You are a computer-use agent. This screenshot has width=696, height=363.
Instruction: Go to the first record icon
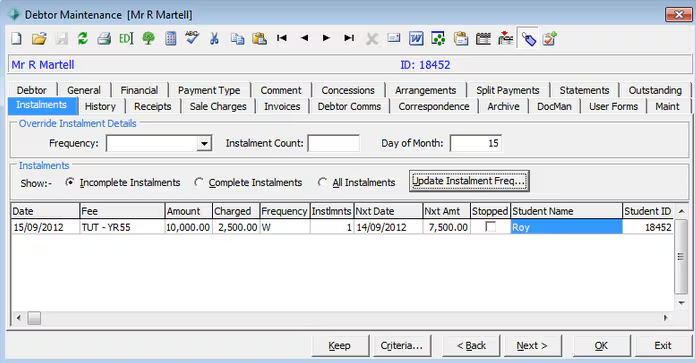[282, 38]
